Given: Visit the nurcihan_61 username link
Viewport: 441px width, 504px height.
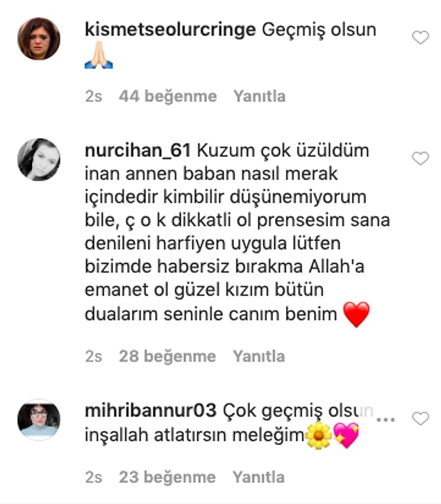Looking at the screenshot, I should pos(138,151).
